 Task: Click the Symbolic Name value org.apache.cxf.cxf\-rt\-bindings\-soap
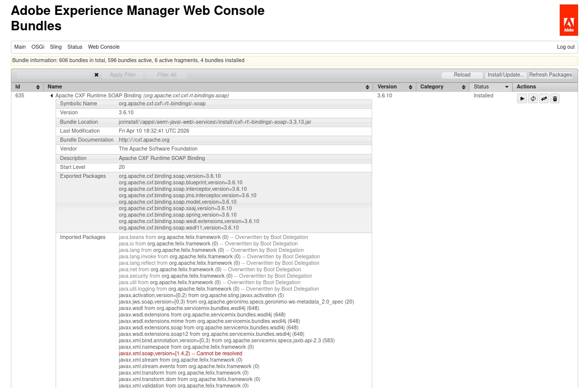[162, 104]
